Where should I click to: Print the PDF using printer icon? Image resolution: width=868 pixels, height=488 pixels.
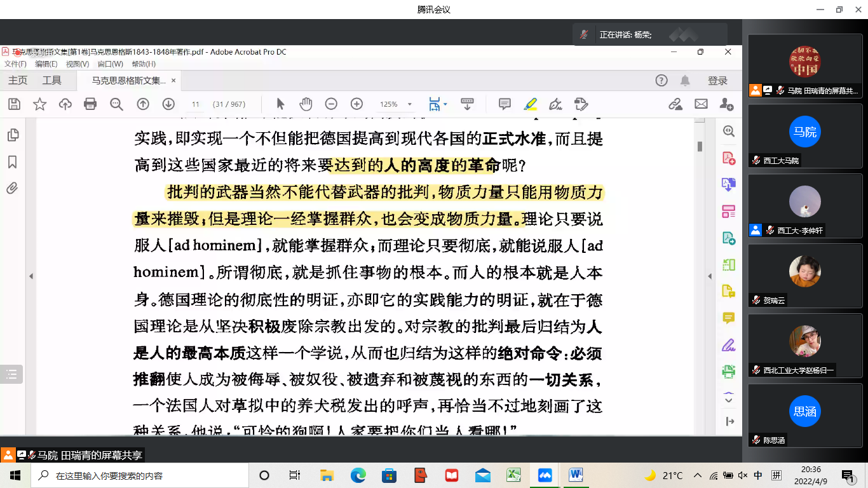(x=90, y=104)
